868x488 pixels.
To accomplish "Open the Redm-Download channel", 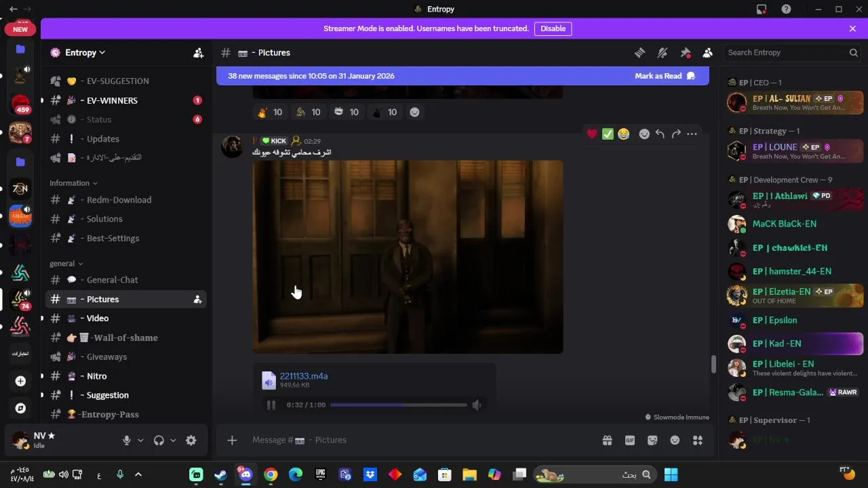I will pyautogui.click(x=126, y=200).
